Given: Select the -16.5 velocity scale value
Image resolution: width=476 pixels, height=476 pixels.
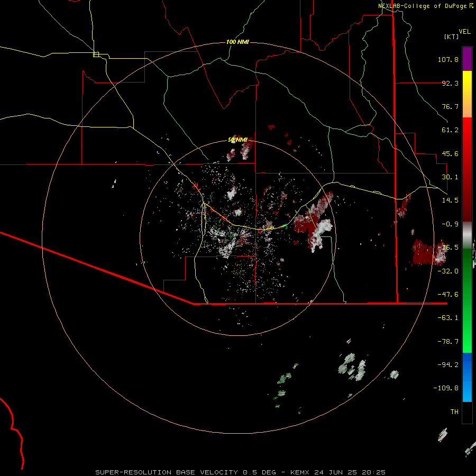Looking at the screenshot, I should coord(448,248).
